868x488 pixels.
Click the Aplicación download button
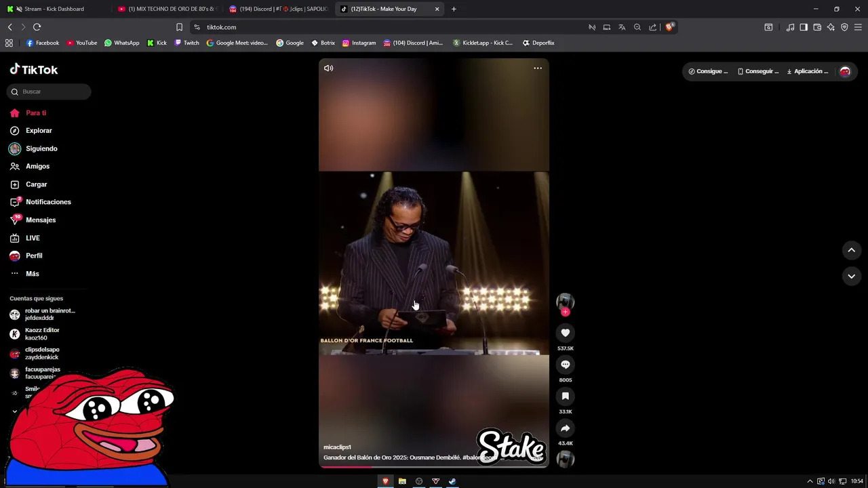click(808, 71)
